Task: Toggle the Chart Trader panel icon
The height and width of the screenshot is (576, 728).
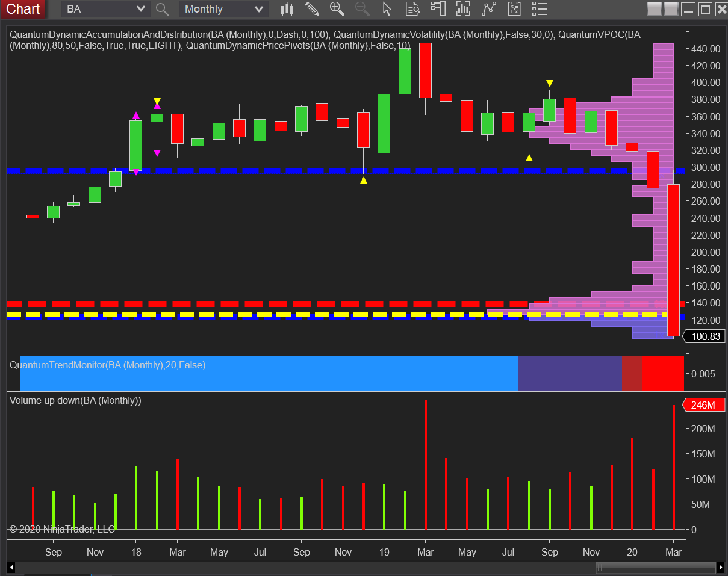Action: click(x=438, y=9)
